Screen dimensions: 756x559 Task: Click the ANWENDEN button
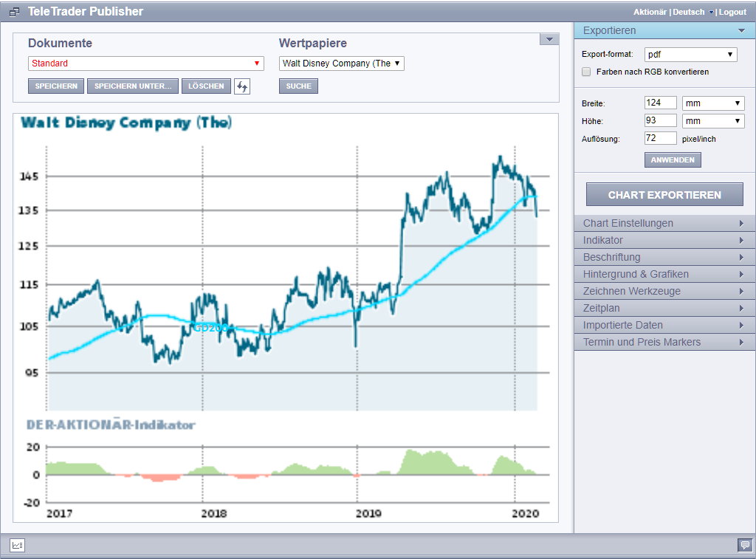[x=673, y=160]
